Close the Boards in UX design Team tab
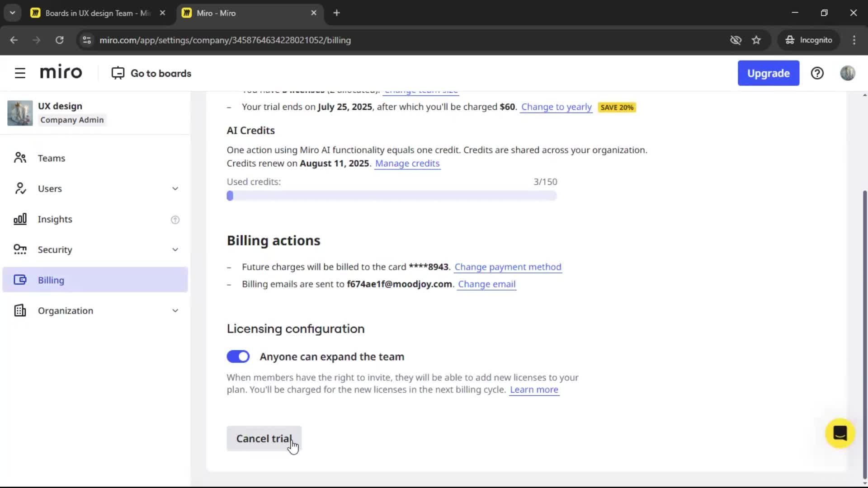The width and height of the screenshot is (868, 488). pos(162,13)
